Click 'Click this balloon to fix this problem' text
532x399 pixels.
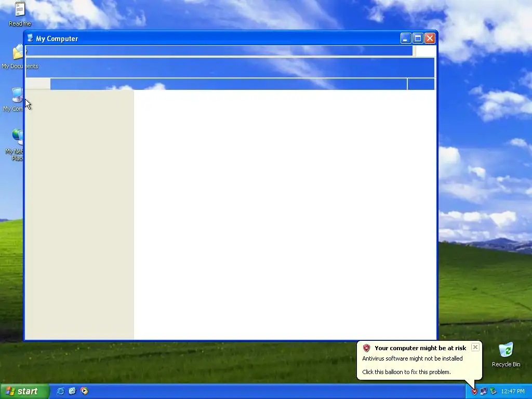coord(406,372)
